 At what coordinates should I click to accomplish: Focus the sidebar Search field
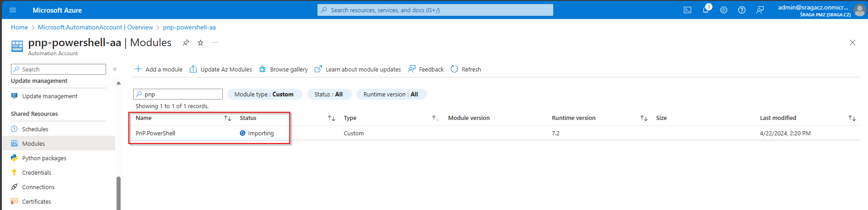(59, 69)
